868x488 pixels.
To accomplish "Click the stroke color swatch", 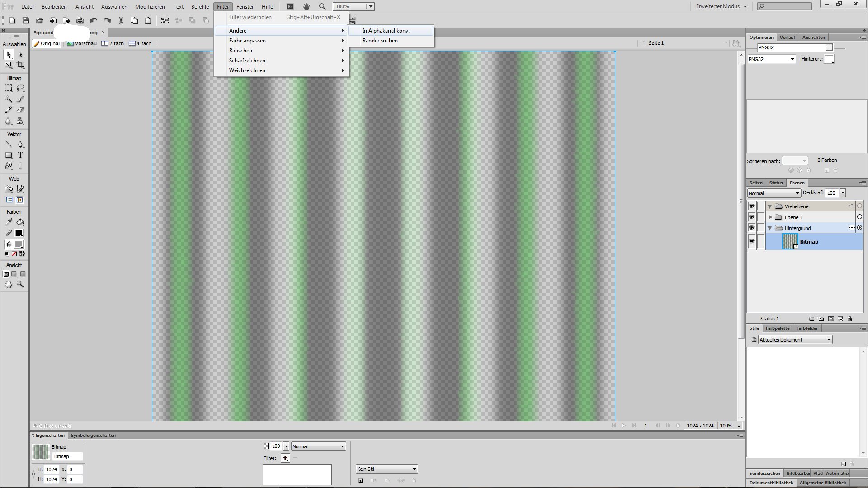I will [x=19, y=233].
